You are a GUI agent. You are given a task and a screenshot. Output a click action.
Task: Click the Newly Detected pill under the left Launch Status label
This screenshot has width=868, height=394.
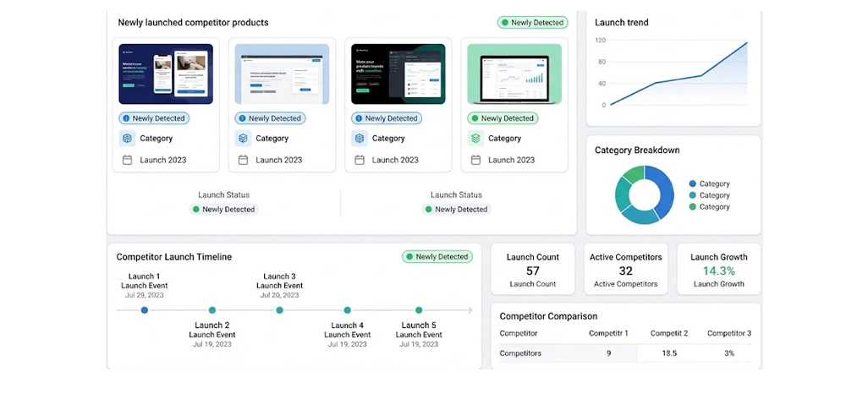click(223, 209)
